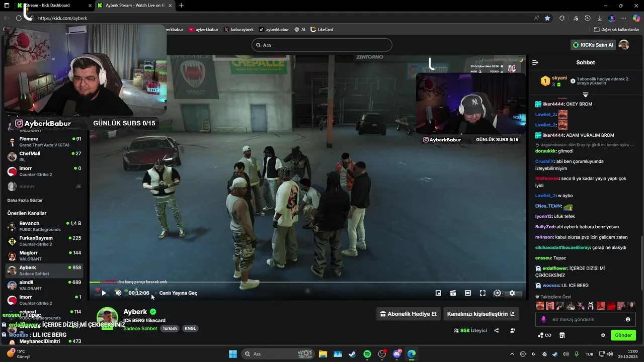Open the LikeCard bookmark
The height and width of the screenshot is (362, 644).
click(x=322, y=30)
